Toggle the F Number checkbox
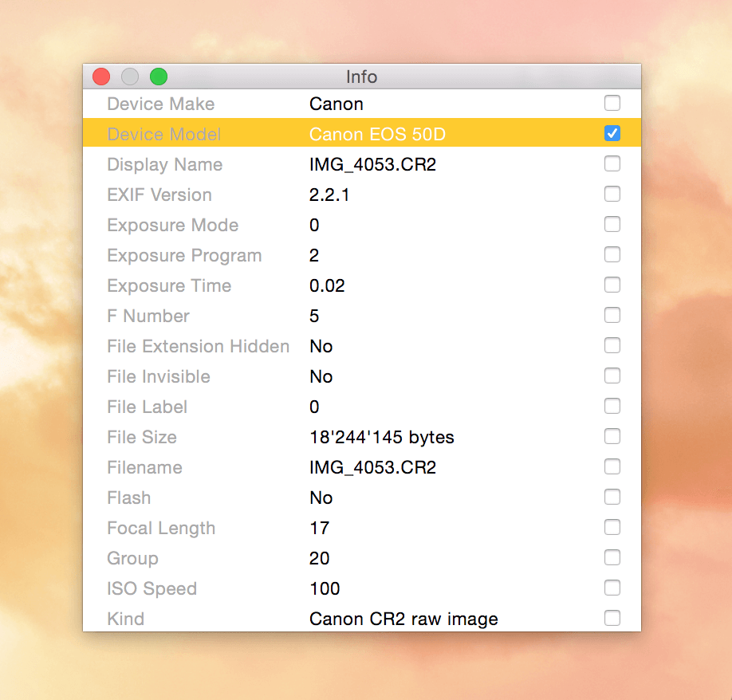 point(612,315)
